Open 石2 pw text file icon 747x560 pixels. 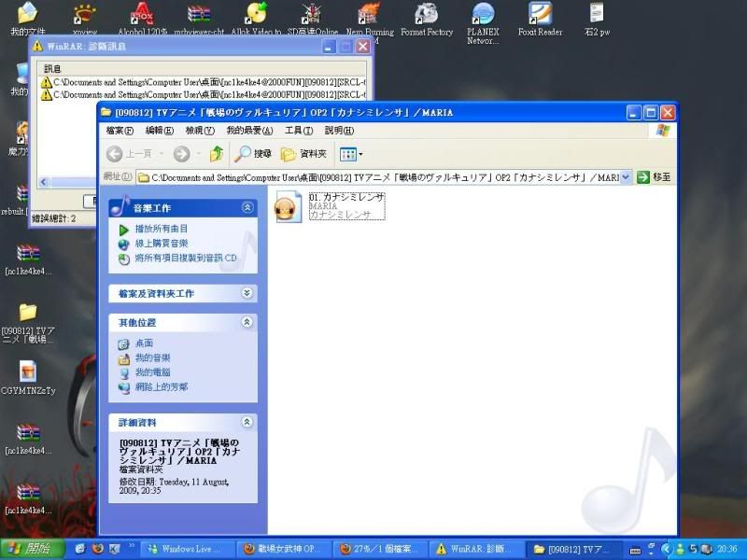[x=597, y=19]
